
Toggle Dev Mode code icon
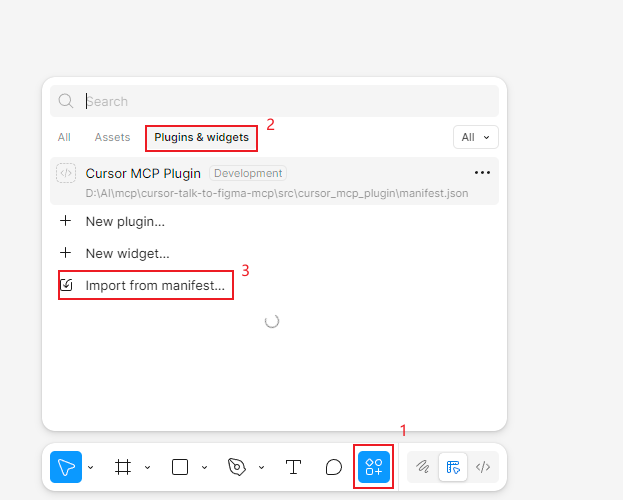[x=483, y=467]
